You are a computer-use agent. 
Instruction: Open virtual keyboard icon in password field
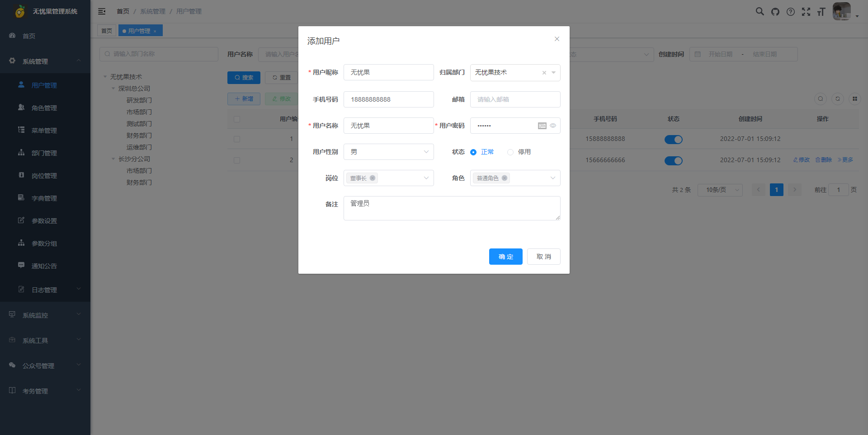point(542,126)
